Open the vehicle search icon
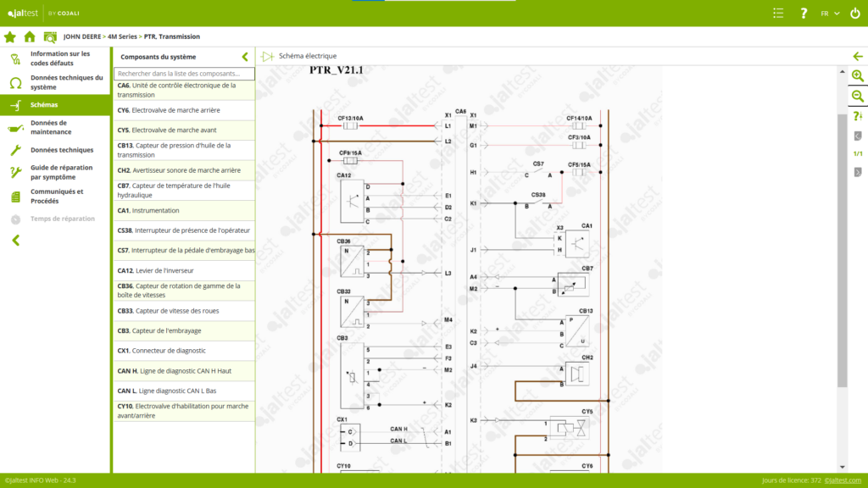Image resolution: width=868 pixels, height=488 pixels. click(x=50, y=37)
